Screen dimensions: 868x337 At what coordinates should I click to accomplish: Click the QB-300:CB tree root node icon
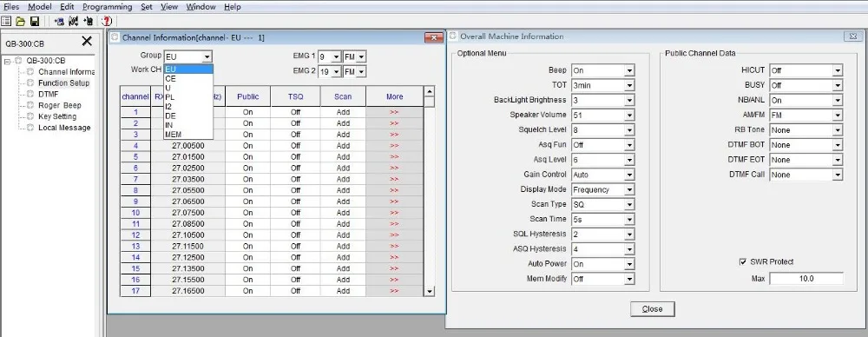point(18,61)
